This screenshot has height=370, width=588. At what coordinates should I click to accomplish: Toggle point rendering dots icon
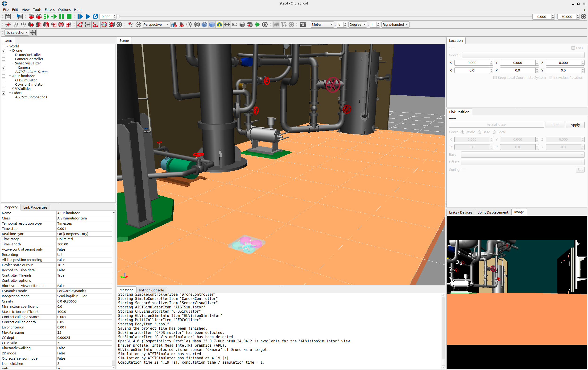point(189,25)
